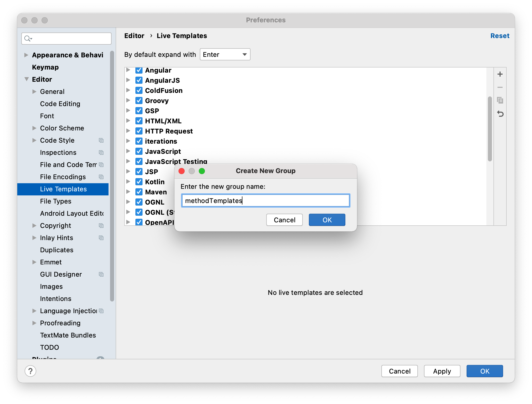532x404 pixels.
Task: Select the Live Templates settings page
Action: point(63,189)
